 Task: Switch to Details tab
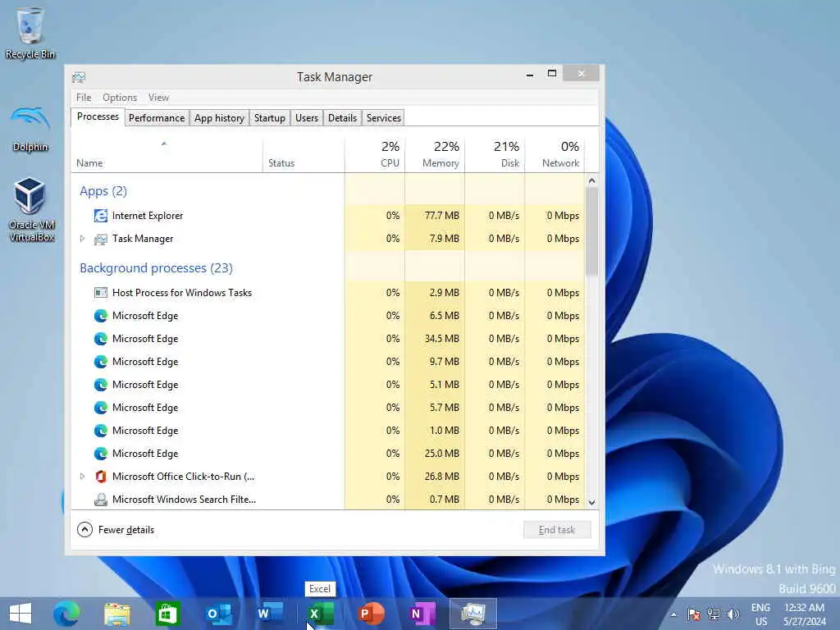342,118
